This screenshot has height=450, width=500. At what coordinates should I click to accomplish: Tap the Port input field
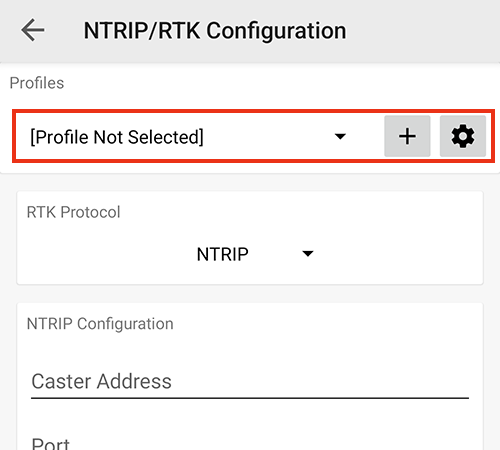[x=250, y=442]
